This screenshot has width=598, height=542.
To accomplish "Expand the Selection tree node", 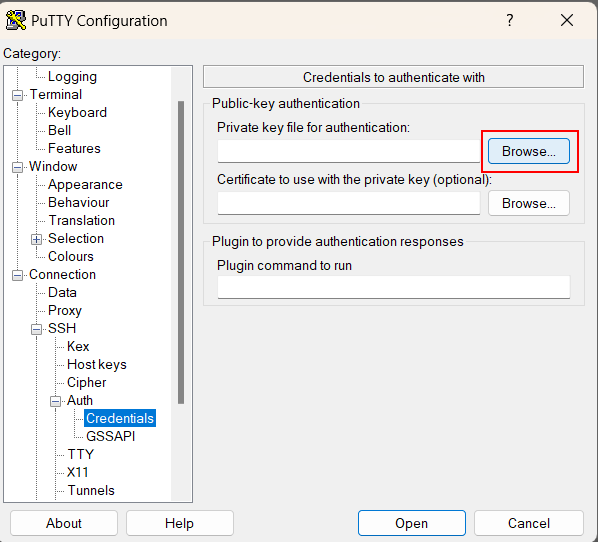I will [x=36, y=239].
